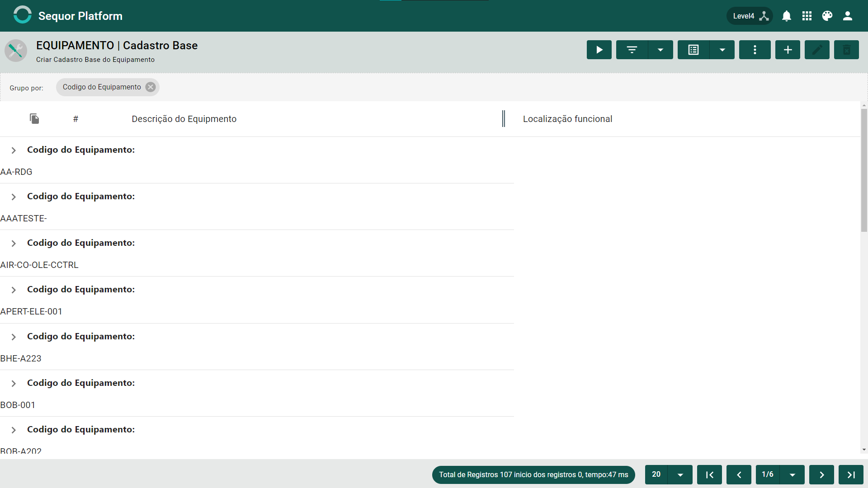Expand the layout view dropdown arrow
Screen dimensions: 868x488
[722, 50]
